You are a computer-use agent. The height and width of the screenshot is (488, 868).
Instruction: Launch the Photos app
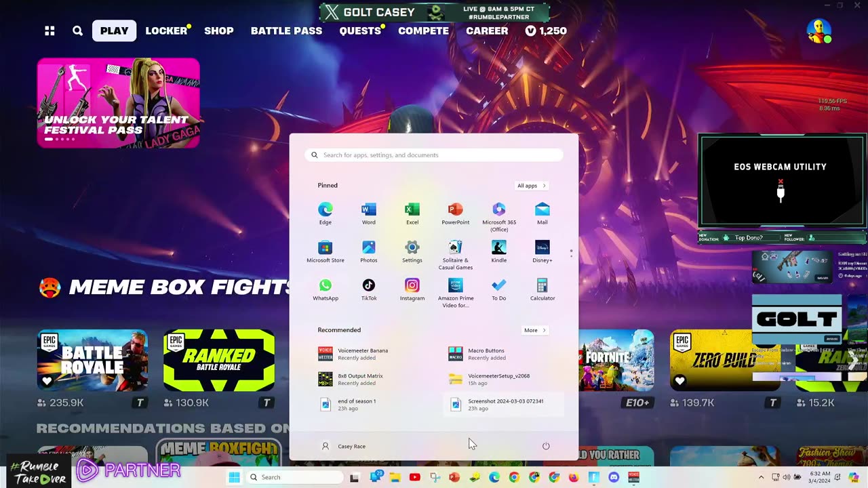coord(369,251)
